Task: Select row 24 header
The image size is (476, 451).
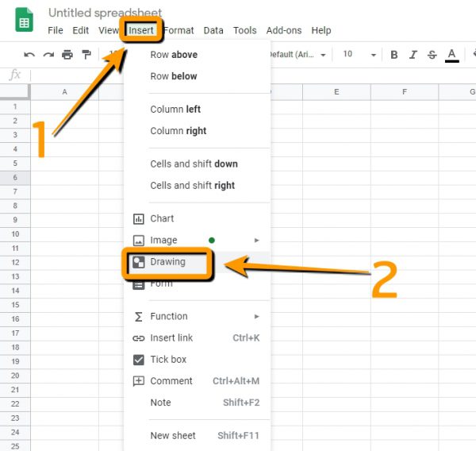Action: pos(15,433)
